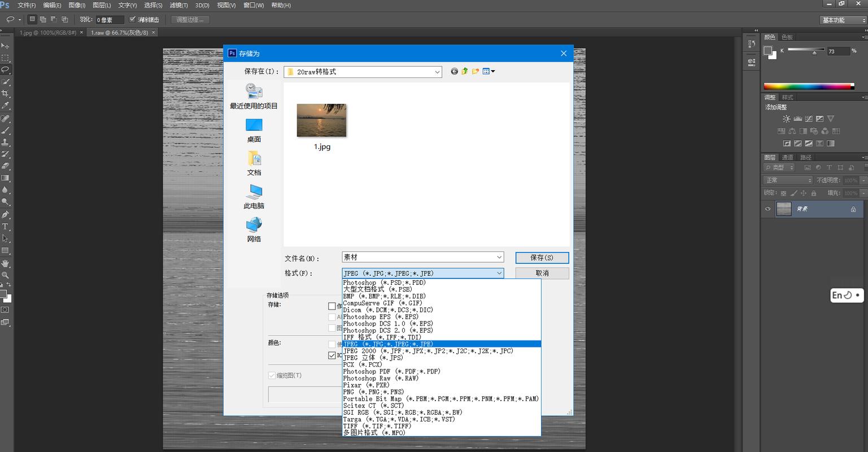868x452 pixels.
Task: Expand the 文件名 filename dropdown
Action: [x=499, y=257]
